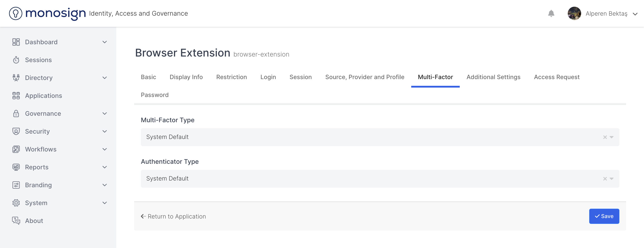Open the Authenticator Type dropdown arrow

(612, 179)
